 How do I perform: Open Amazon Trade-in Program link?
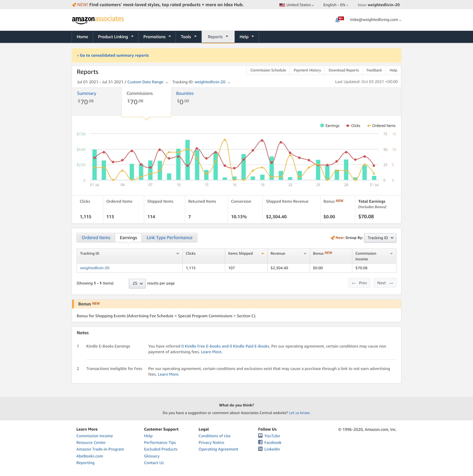pos(100,449)
